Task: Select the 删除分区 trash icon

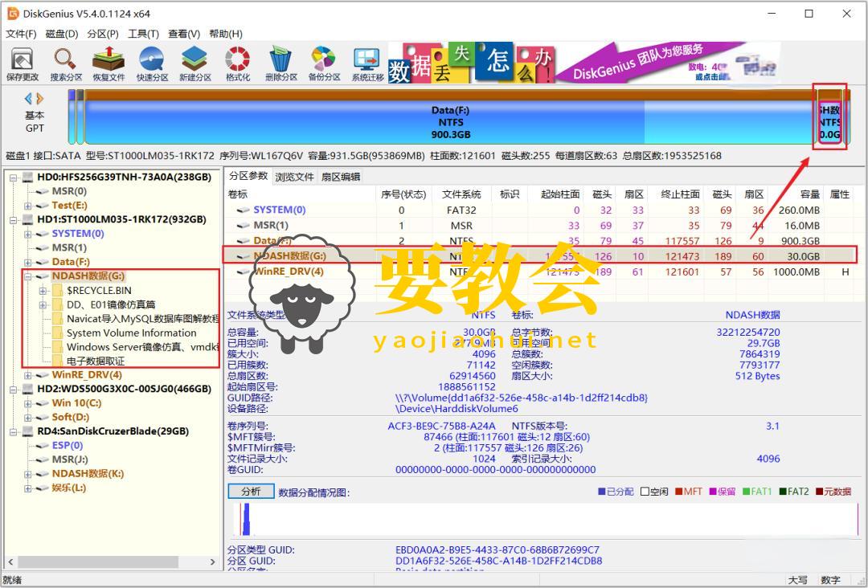Action: coord(281,63)
